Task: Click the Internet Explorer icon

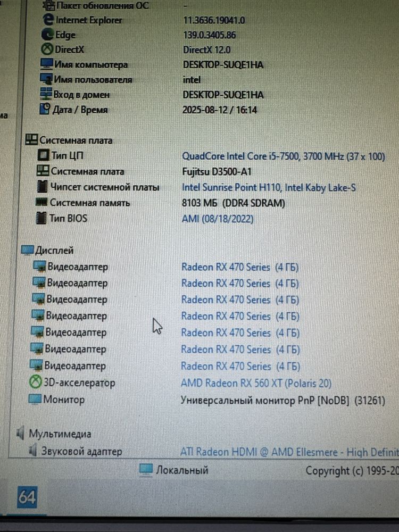Action: 48,20
